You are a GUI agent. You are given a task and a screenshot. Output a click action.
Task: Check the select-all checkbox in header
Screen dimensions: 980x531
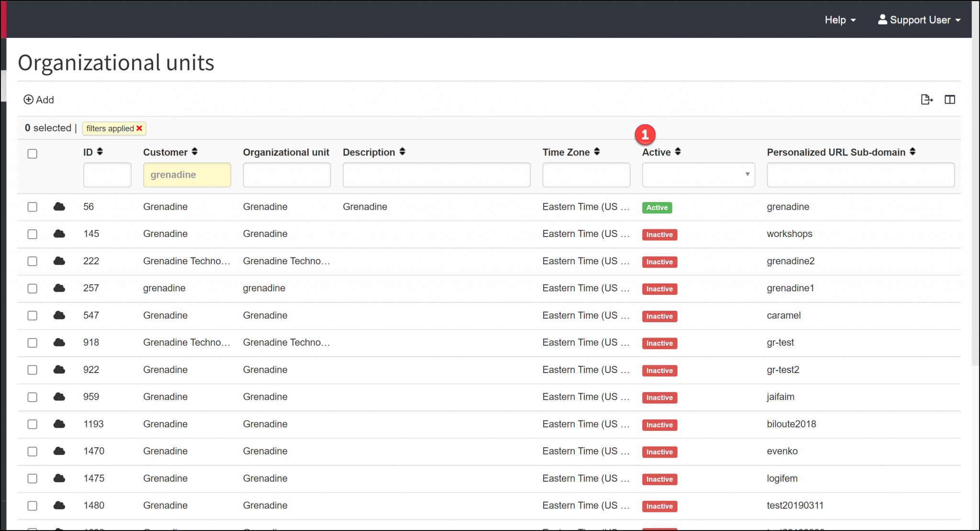[32, 153]
